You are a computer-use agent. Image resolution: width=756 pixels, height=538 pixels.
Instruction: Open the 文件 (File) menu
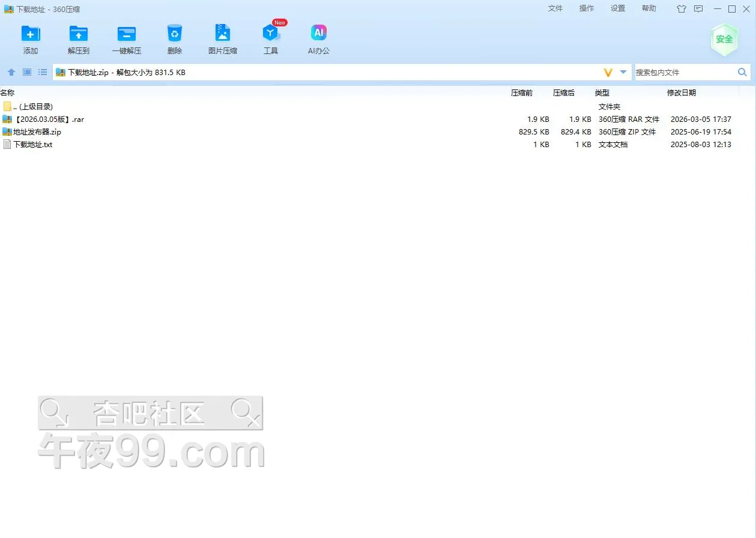point(555,8)
